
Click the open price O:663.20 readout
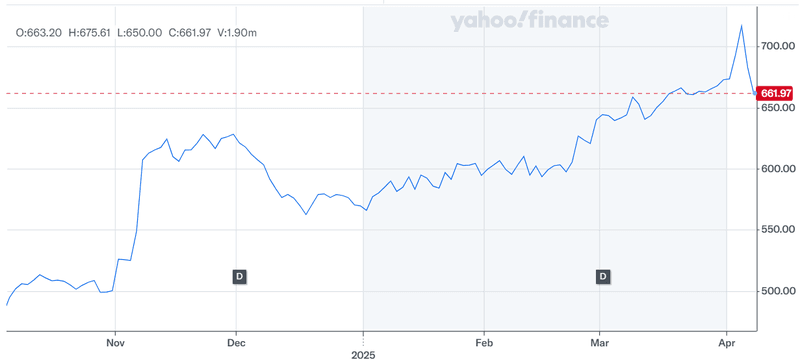39,33
